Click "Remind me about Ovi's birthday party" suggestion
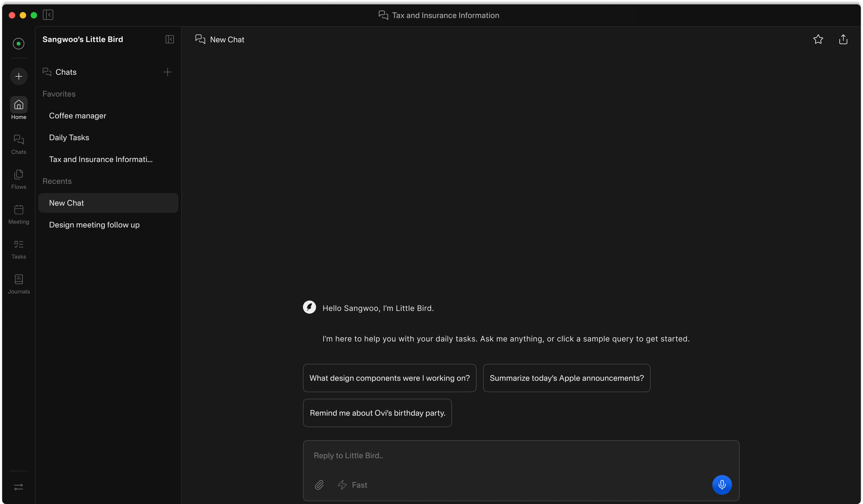 377,413
